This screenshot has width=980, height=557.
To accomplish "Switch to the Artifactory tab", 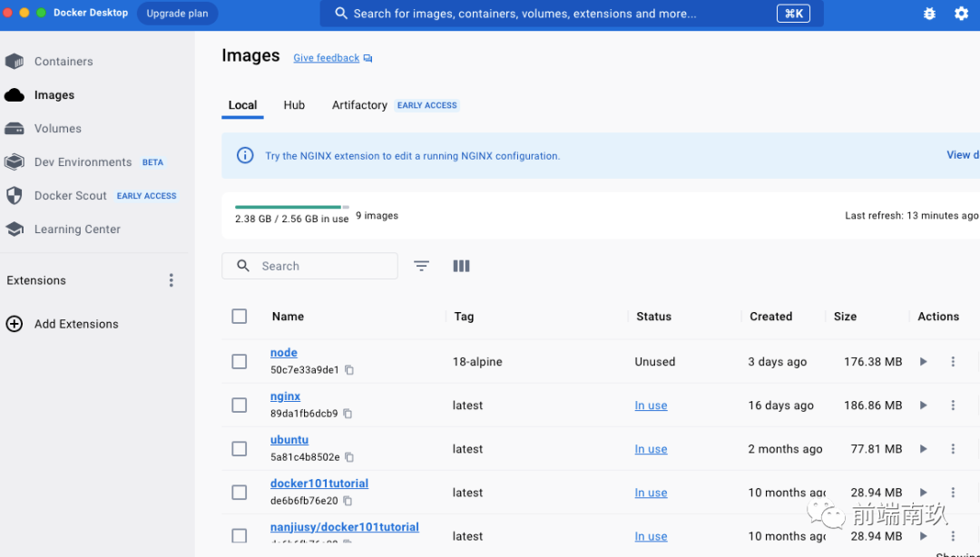I will [359, 105].
